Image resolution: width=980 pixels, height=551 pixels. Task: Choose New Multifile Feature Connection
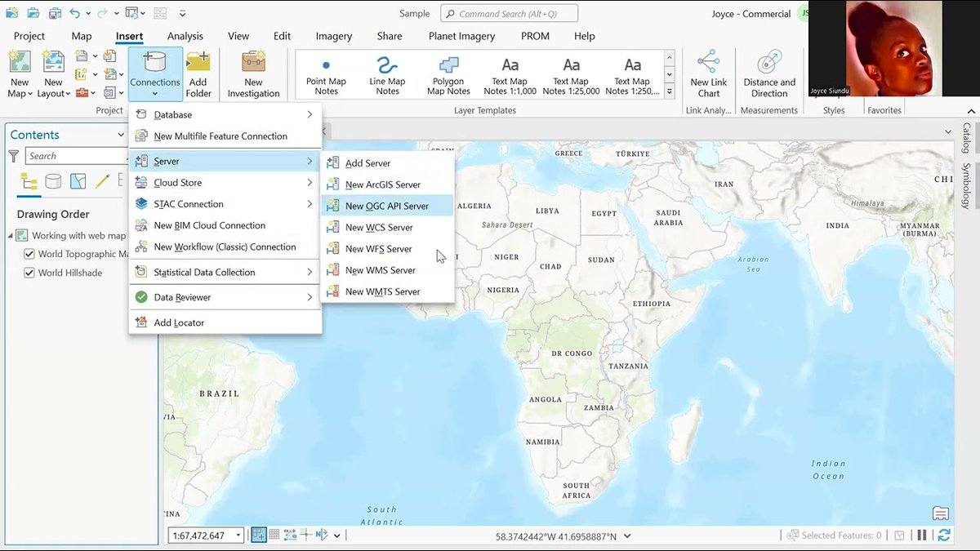tap(225, 136)
